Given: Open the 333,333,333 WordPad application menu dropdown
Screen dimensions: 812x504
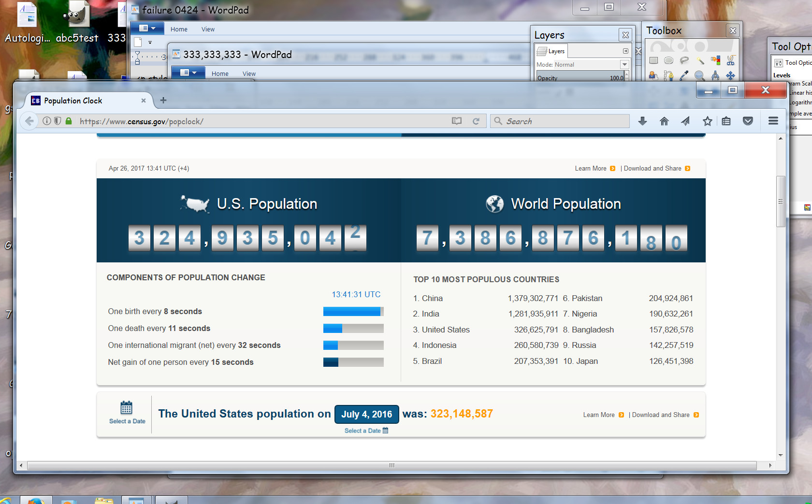Looking at the screenshot, I should click(x=188, y=73).
